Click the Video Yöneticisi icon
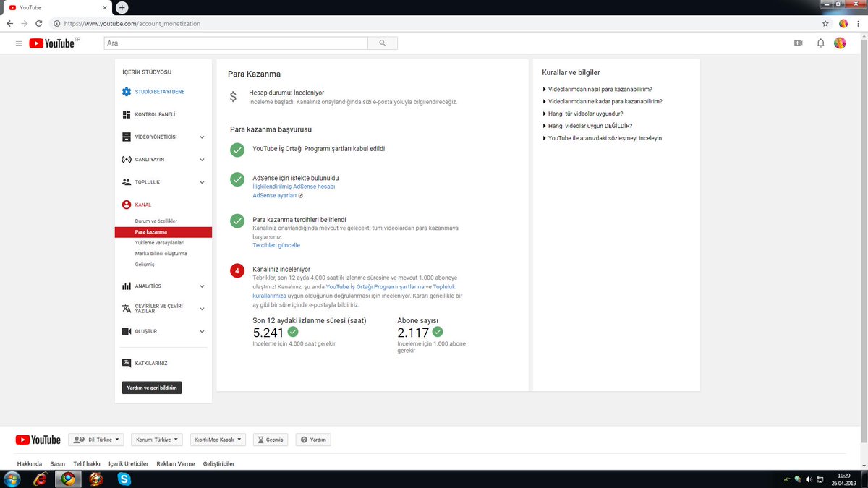Viewport: 868px width, 488px height. (x=127, y=137)
